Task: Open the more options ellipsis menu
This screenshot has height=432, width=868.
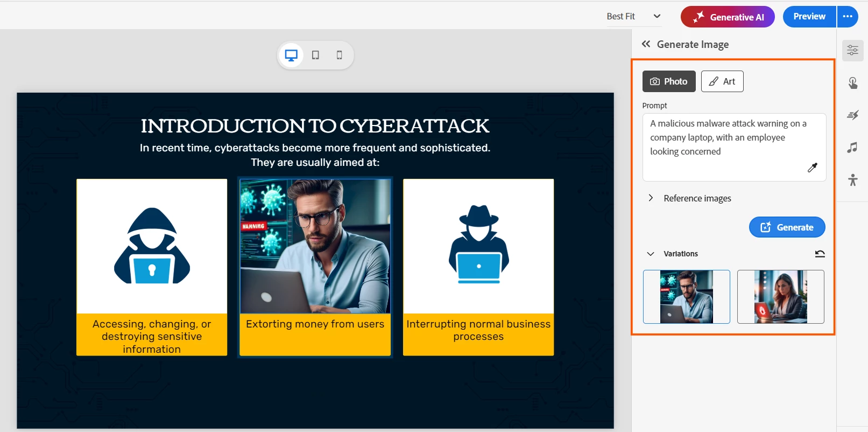Action: (x=848, y=17)
